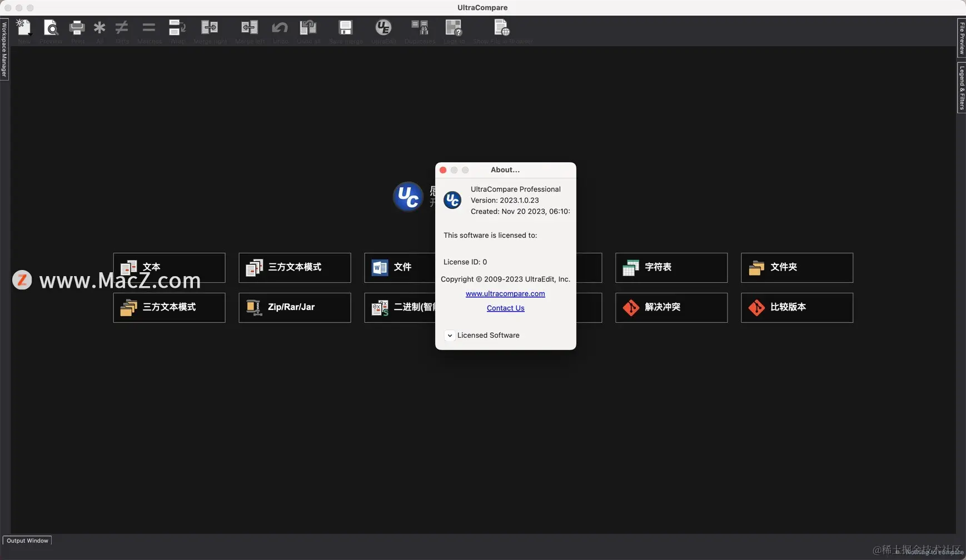
Task: Click the 'Version: 2023.1.0.23' text
Action: click(505, 201)
